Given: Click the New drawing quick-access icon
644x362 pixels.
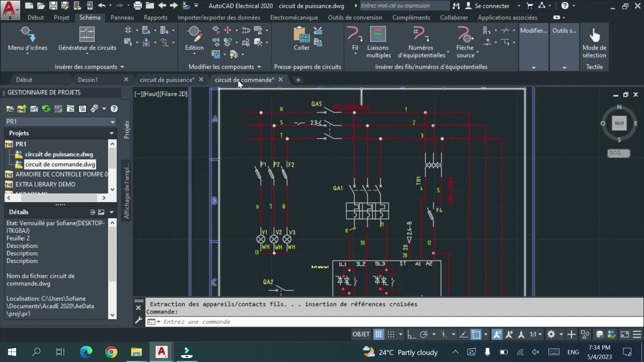Looking at the screenshot, I should tap(29, 6).
